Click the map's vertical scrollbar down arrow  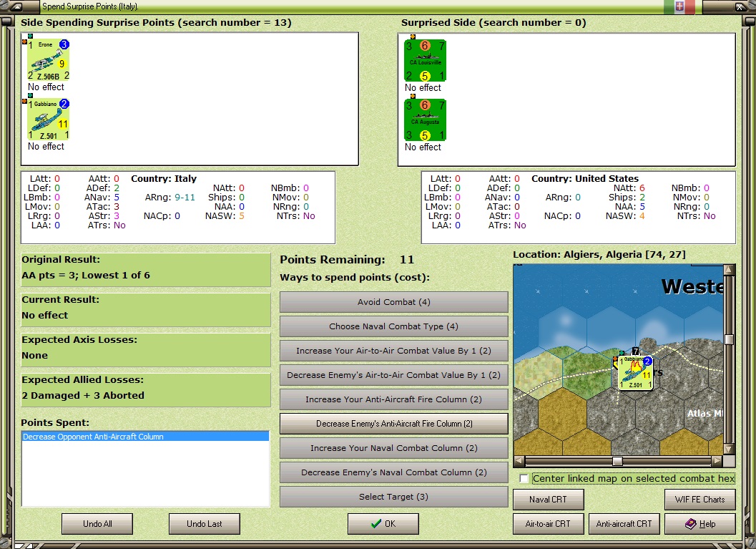[729, 449]
